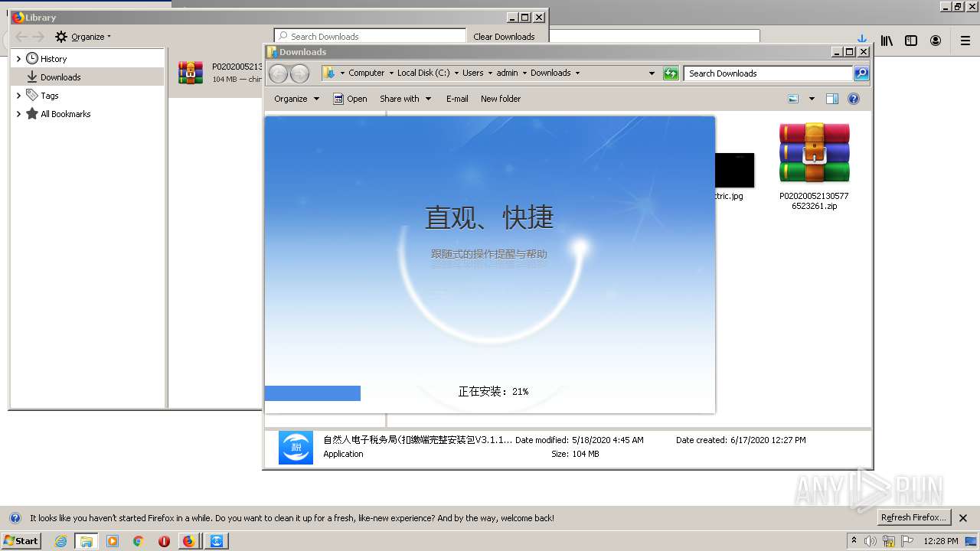Show the preview pane in Explorer
980x551 pixels.
click(832, 99)
